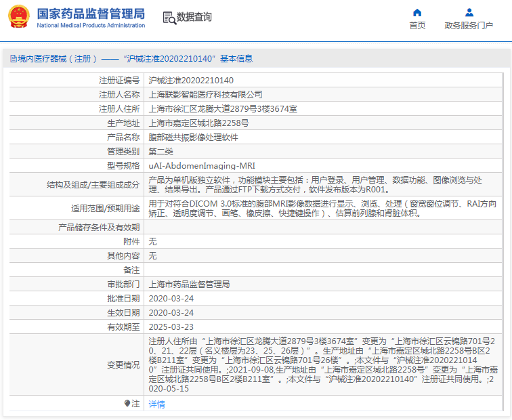Click approval department 上海市药品监督管理局
This screenshot has width=512, height=420.
(x=189, y=284)
